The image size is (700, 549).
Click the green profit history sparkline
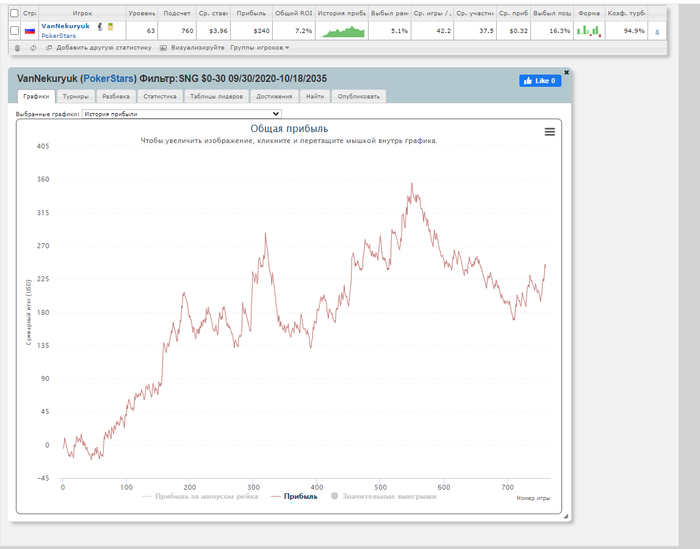[x=343, y=31]
